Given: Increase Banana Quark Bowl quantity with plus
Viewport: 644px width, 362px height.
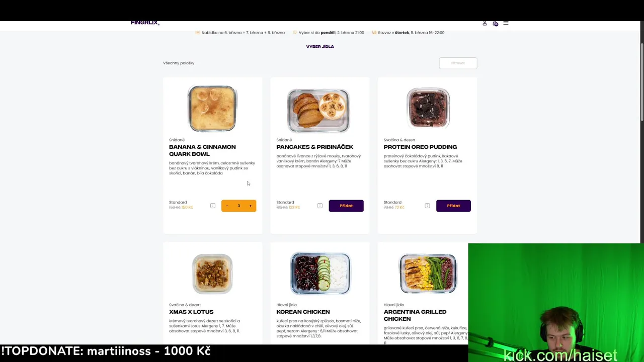Looking at the screenshot, I should point(250,206).
